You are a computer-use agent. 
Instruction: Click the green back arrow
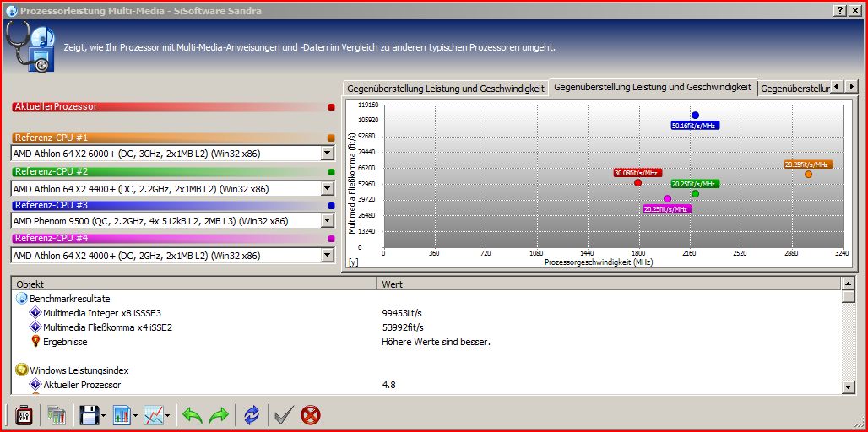[192, 415]
